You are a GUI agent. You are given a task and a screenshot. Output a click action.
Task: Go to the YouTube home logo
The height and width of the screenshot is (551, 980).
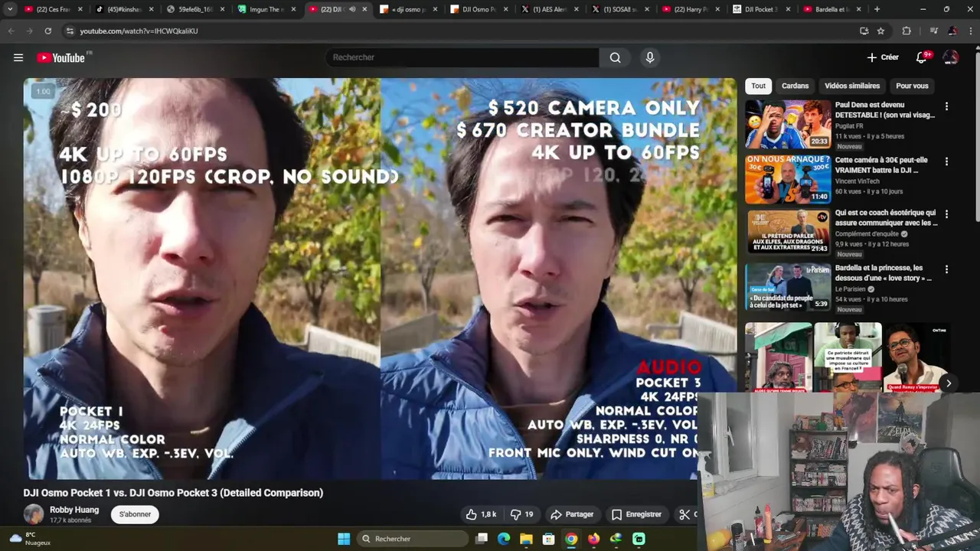pos(60,57)
